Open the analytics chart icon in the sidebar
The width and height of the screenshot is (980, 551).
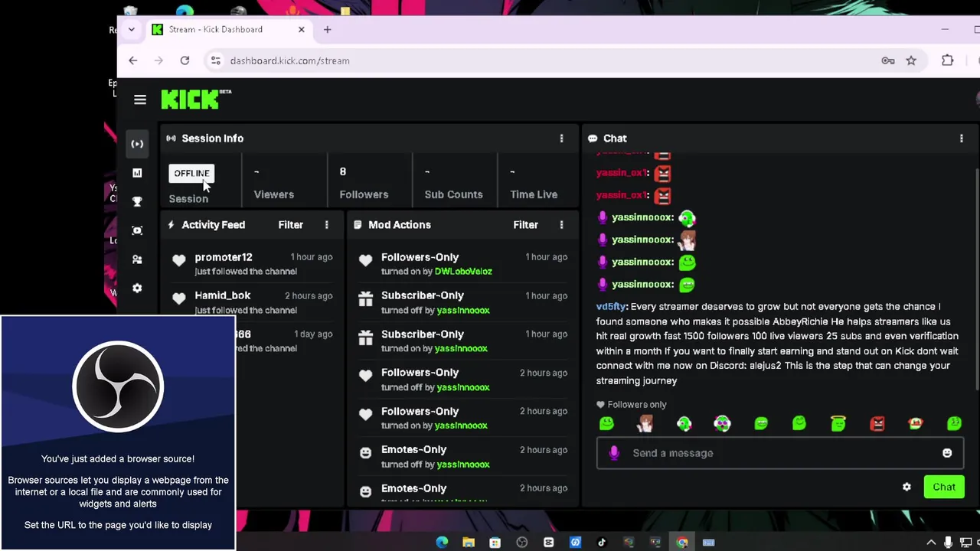pyautogui.click(x=137, y=173)
